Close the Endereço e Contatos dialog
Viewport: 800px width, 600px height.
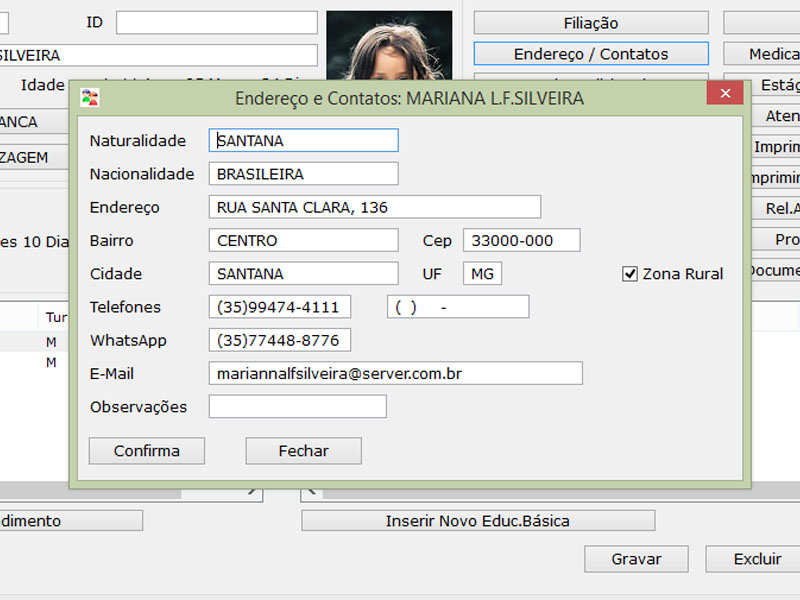(x=724, y=97)
